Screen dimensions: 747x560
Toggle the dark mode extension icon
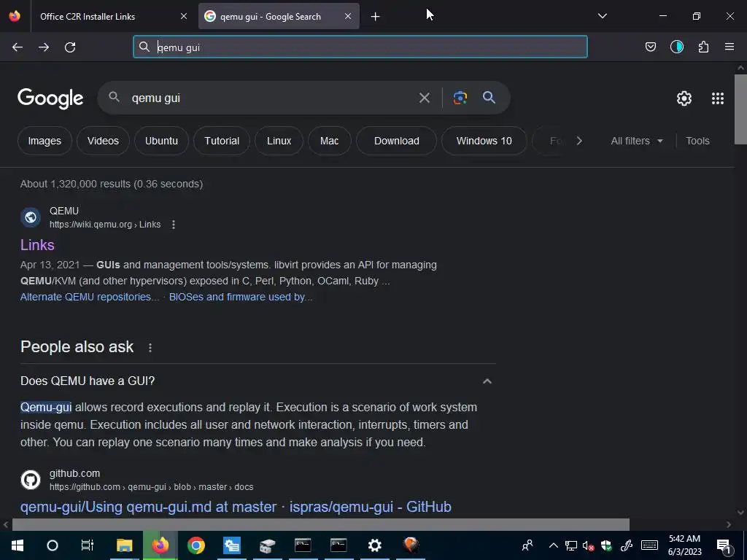click(x=676, y=47)
